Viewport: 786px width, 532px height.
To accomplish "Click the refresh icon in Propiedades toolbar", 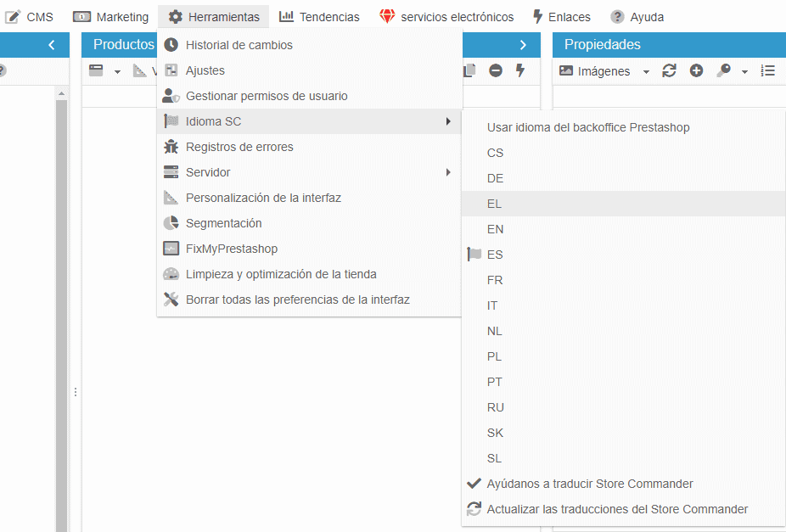I will 669,71.
